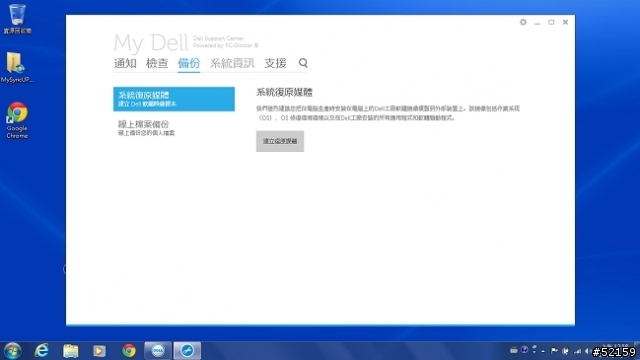Select 系統復原媒體 in the sidebar
This screenshot has width=640, height=360.
pos(174,99)
